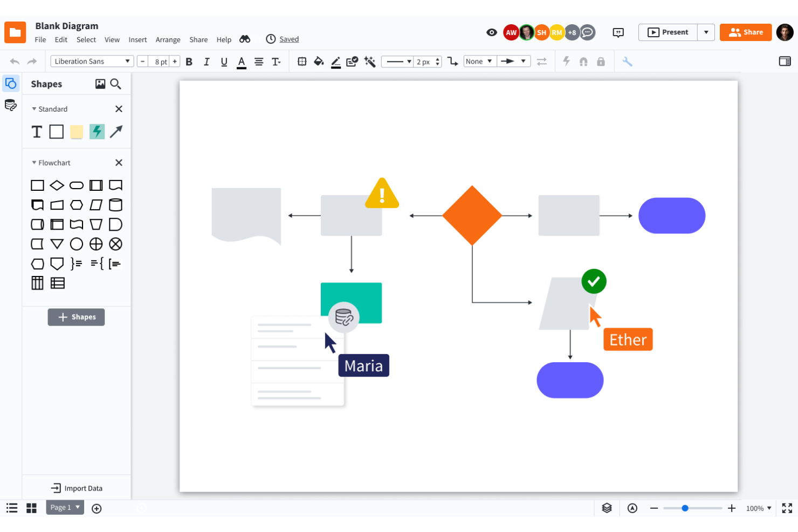798x532 pixels.
Task: Select the Text tool from Standard shapes
Action: (36, 132)
